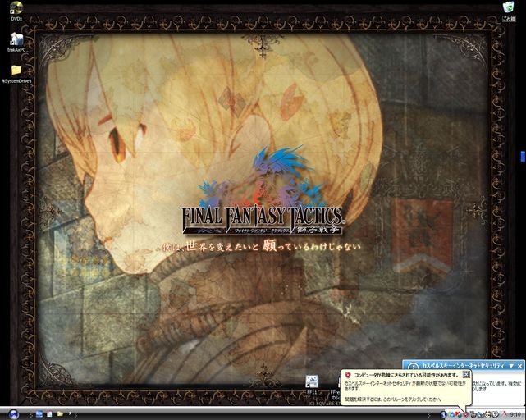Click the taskbar clock showing 9:10
Screen dimensions: 526x420
coord(515,414)
